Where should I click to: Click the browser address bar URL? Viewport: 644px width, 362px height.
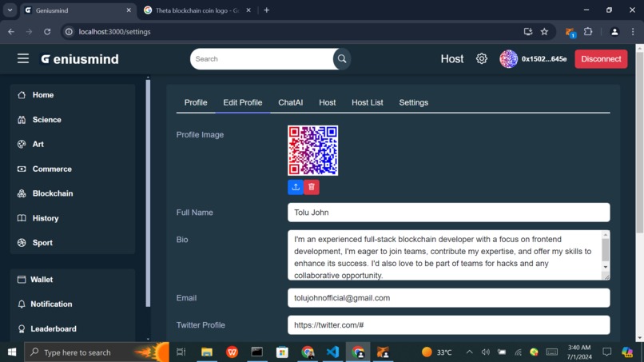[114, 32]
